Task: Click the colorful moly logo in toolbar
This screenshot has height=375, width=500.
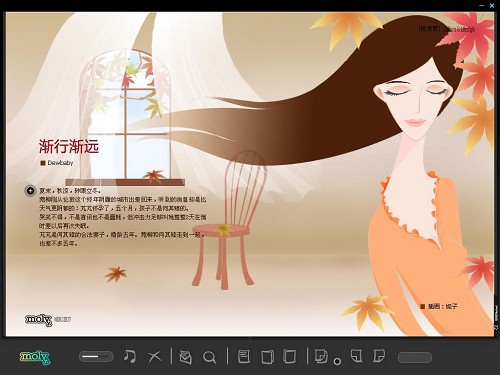Action: tap(35, 357)
